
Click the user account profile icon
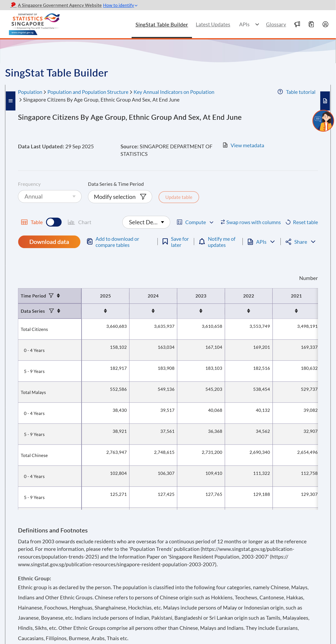click(x=325, y=24)
